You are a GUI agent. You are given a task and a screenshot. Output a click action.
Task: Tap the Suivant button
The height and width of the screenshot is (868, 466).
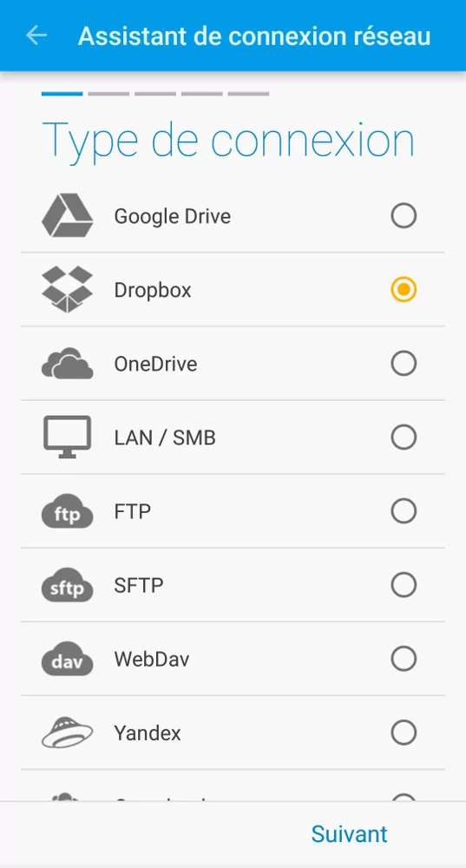pyautogui.click(x=349, y=833)
